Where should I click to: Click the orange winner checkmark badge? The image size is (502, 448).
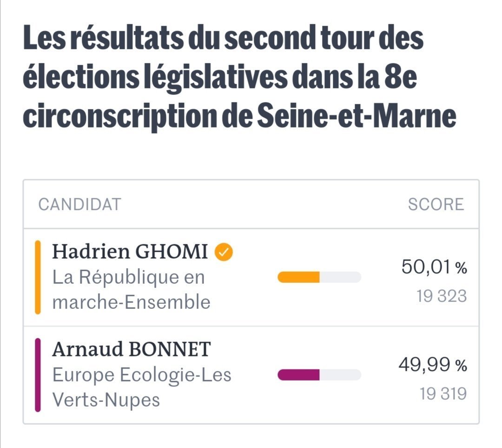tap(224, 252)
